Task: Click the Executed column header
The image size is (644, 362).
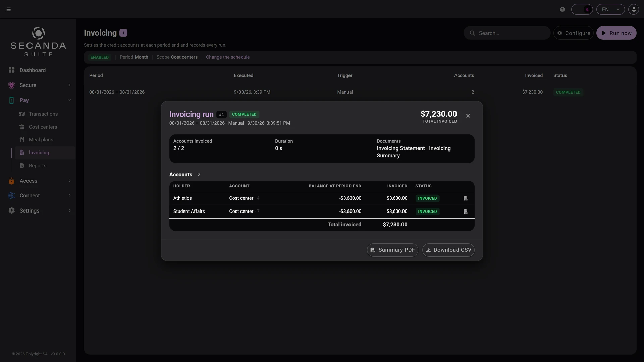Action: click(x=244, y=76)
